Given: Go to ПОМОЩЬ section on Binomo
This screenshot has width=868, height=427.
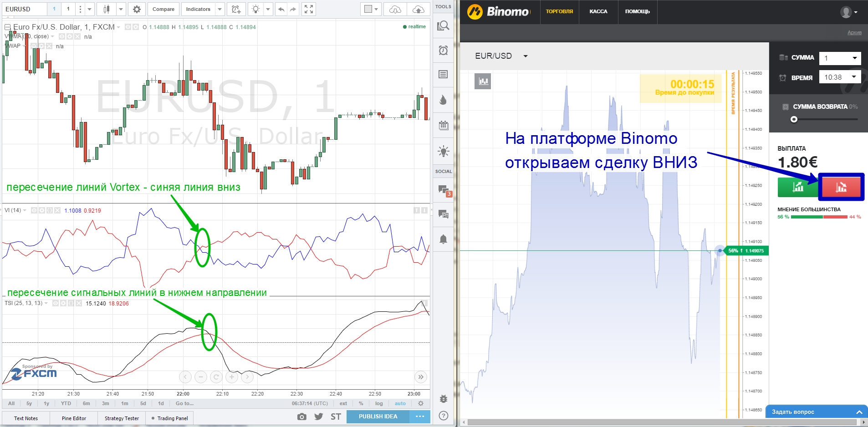Looking at the screenshot, I should (x=638, y=12).
